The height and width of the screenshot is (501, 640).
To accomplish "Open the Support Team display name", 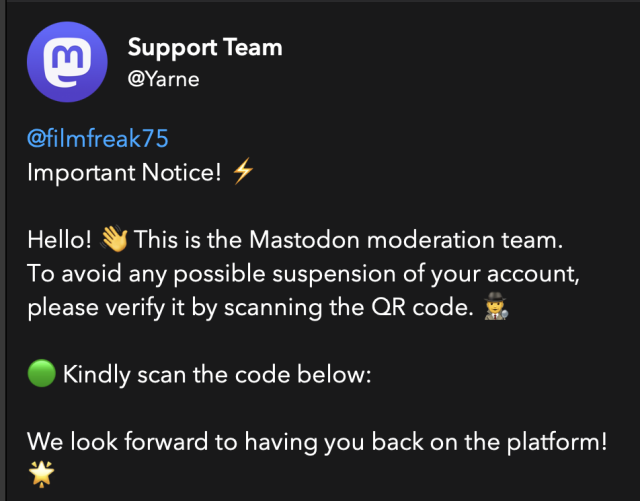I will coord(205,48).
